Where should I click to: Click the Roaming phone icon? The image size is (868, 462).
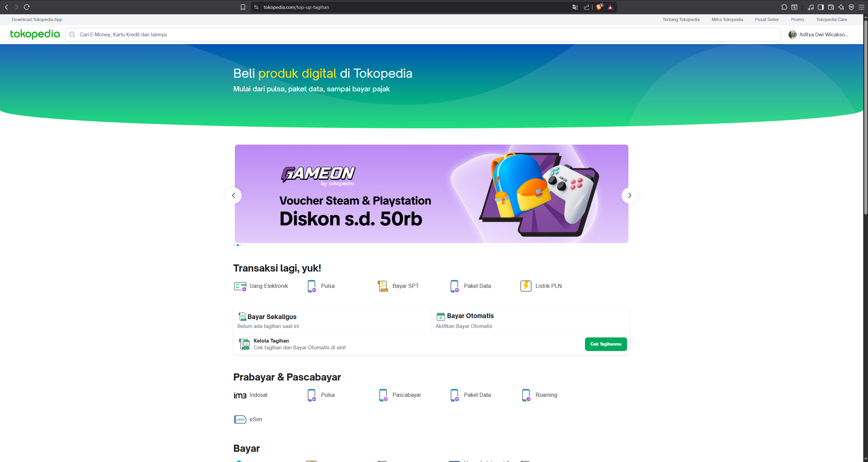pos(526,395)
